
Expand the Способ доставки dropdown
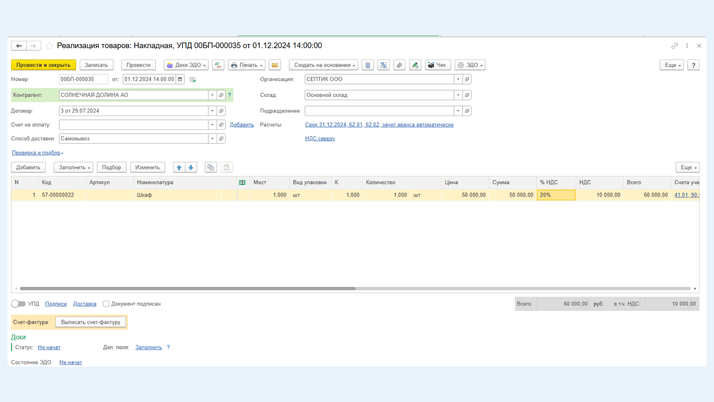(212, 139)
